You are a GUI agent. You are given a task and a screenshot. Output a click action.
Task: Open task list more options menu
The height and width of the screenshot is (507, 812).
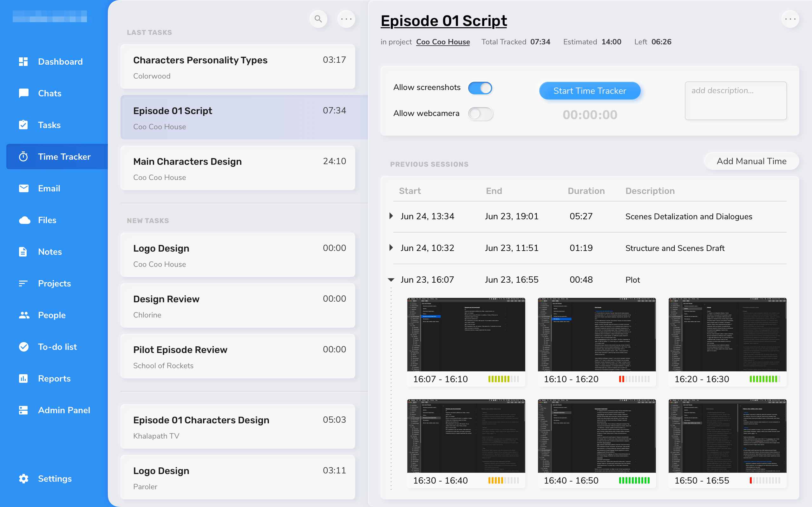click(346, 19)
